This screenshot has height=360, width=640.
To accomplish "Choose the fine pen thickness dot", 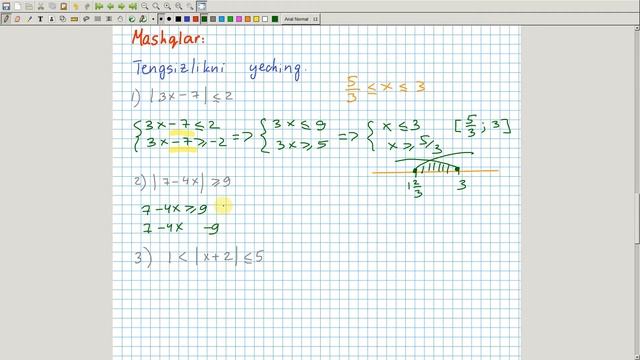I will [153, 19].
